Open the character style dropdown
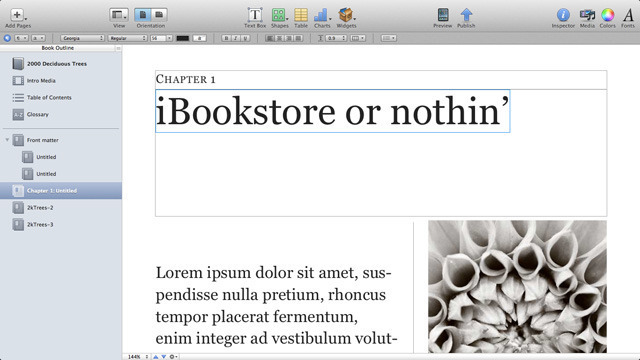The image size is (640, 360). (38, 38)
